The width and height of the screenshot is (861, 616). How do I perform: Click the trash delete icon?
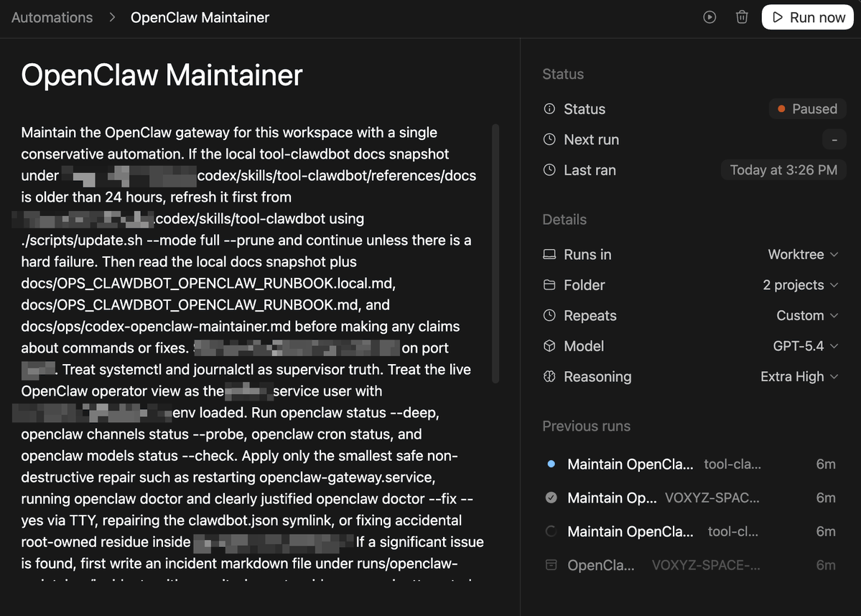pos(742,17)
